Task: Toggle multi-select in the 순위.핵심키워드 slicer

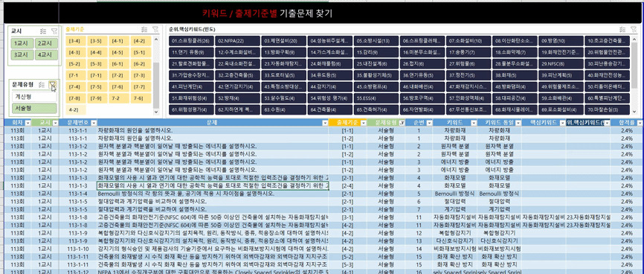Action: coord(622,29)
